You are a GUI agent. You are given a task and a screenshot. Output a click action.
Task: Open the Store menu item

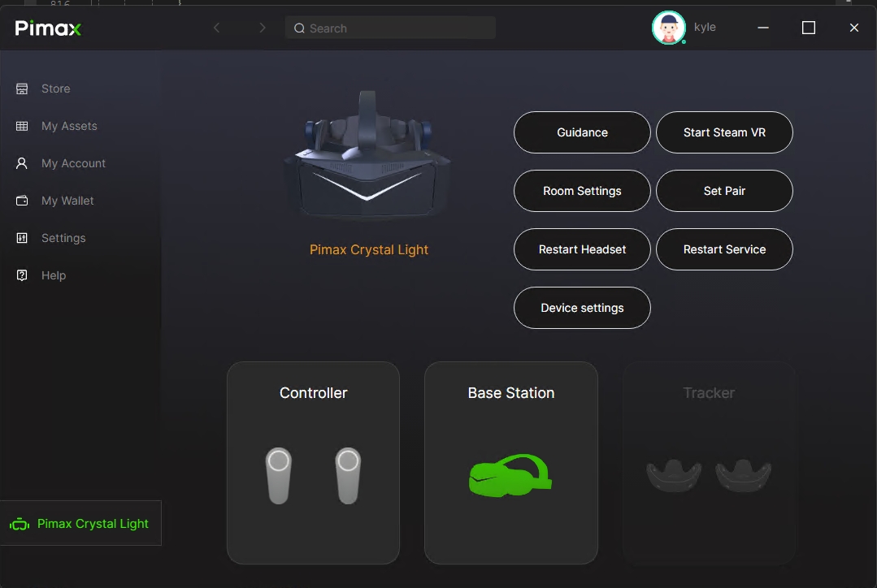coord(56,89)
